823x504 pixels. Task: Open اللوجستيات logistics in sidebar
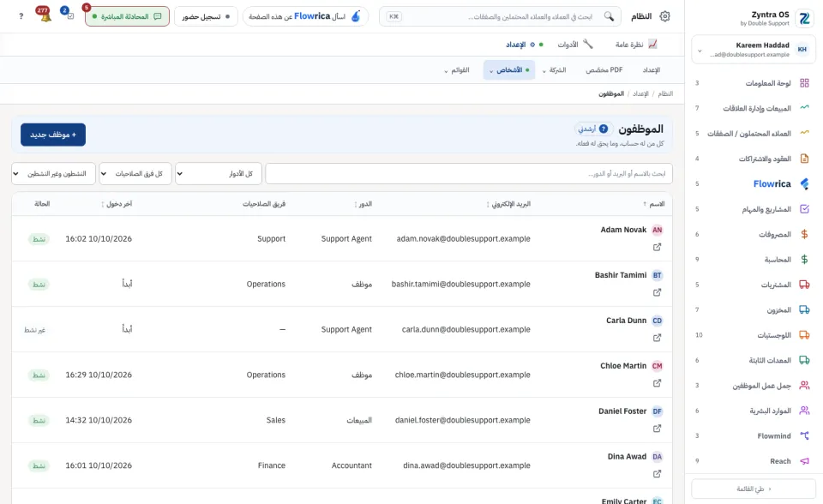tap(754, 335)
